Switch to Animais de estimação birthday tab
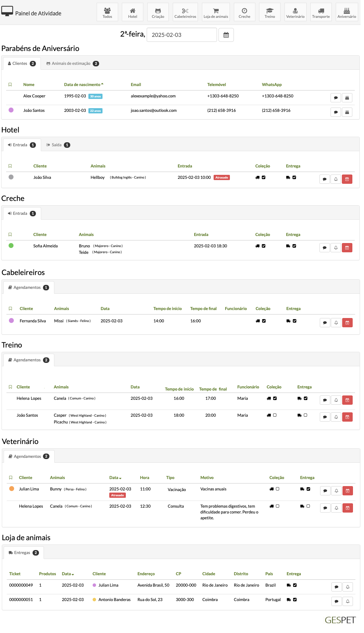The image size is (364, 633). pyautogui.click(x=72, y=64)
